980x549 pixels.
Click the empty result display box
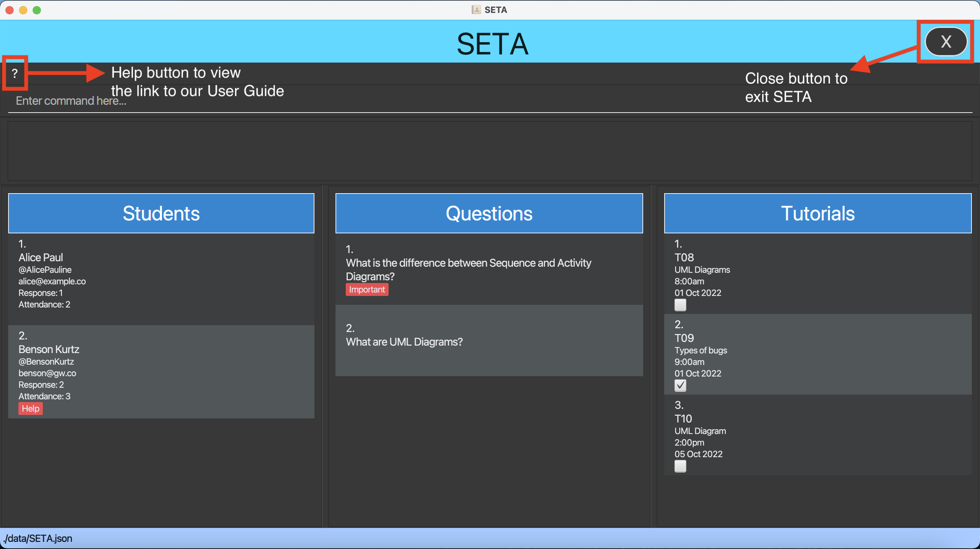tap(490, 151)
